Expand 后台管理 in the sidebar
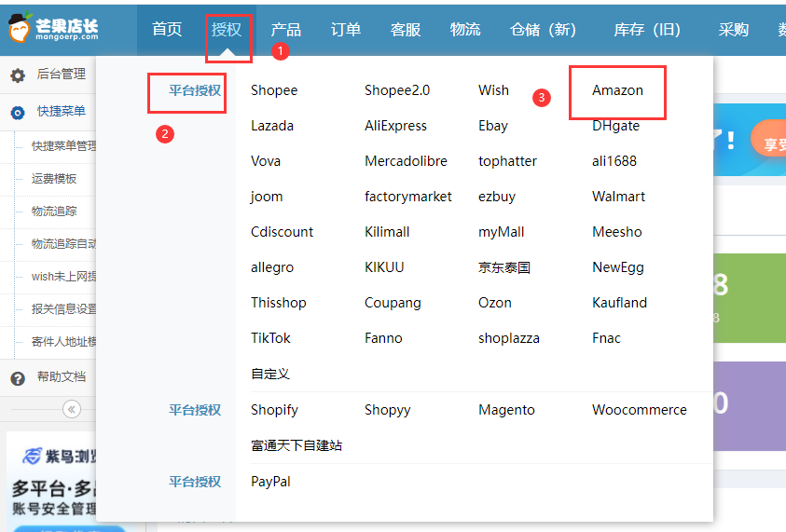The width and height of the screenshot is (786, 532). pyautogui.click(x=62, y=75)
